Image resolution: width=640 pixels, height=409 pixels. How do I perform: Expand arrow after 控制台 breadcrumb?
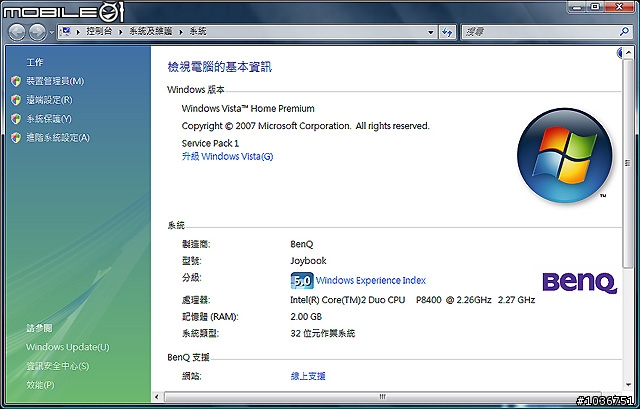tap(121, 32)
